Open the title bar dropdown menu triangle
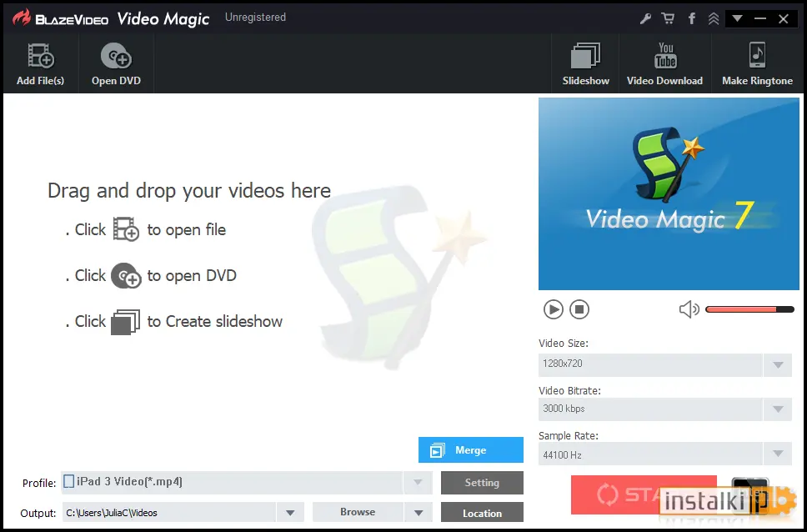 pyautogui.click(x=737, y=18)
